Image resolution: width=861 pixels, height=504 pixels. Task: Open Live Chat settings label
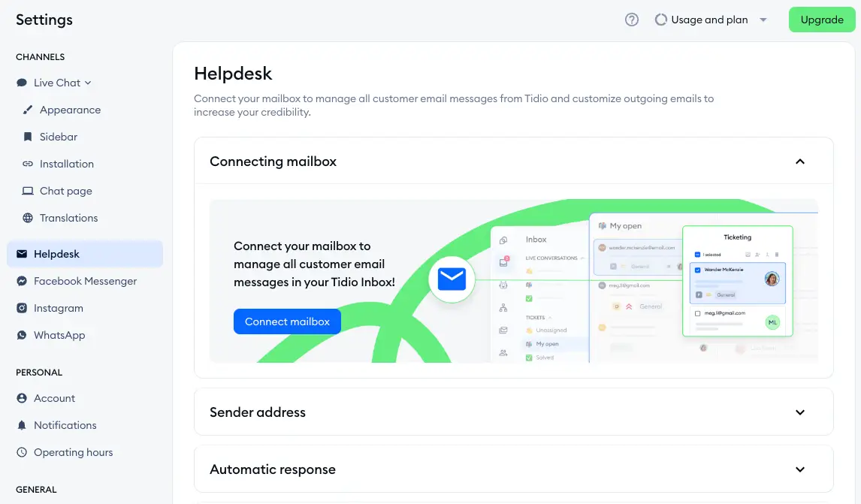[57, 83]
